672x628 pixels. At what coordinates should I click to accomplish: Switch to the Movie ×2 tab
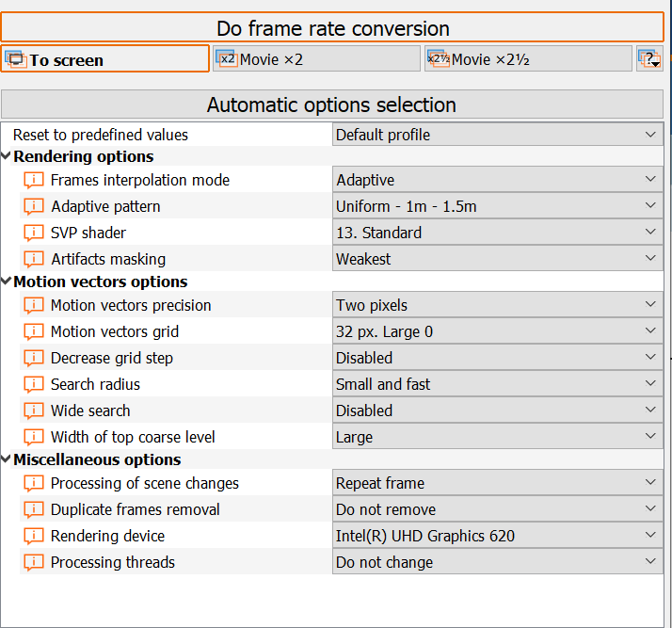[316, 59]
